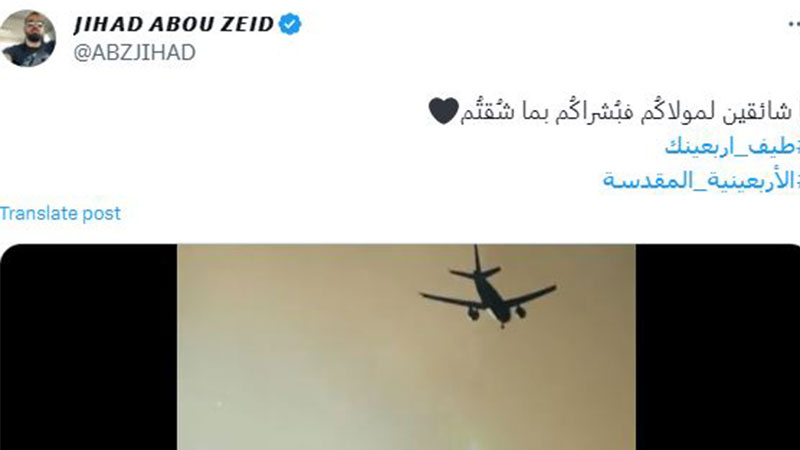Click the video's right black letterbox bar

click(718, 347)
